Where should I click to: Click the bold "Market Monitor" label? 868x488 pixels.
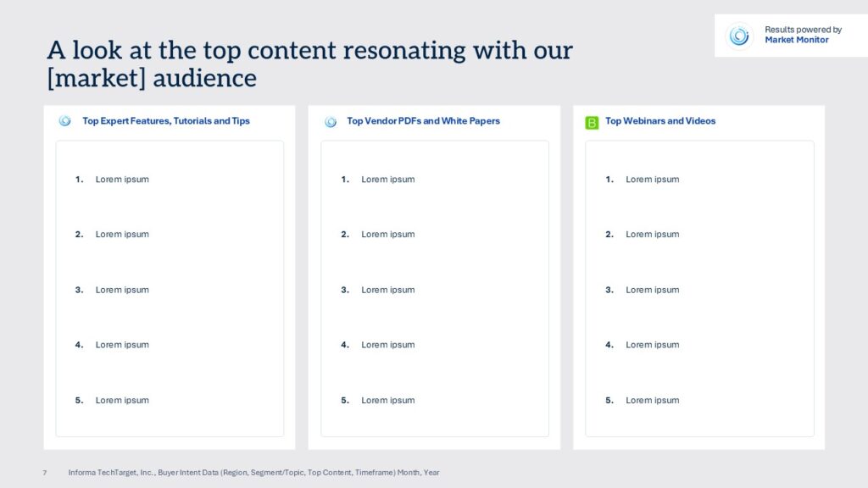pyautogui.click(x=796, y=40)
